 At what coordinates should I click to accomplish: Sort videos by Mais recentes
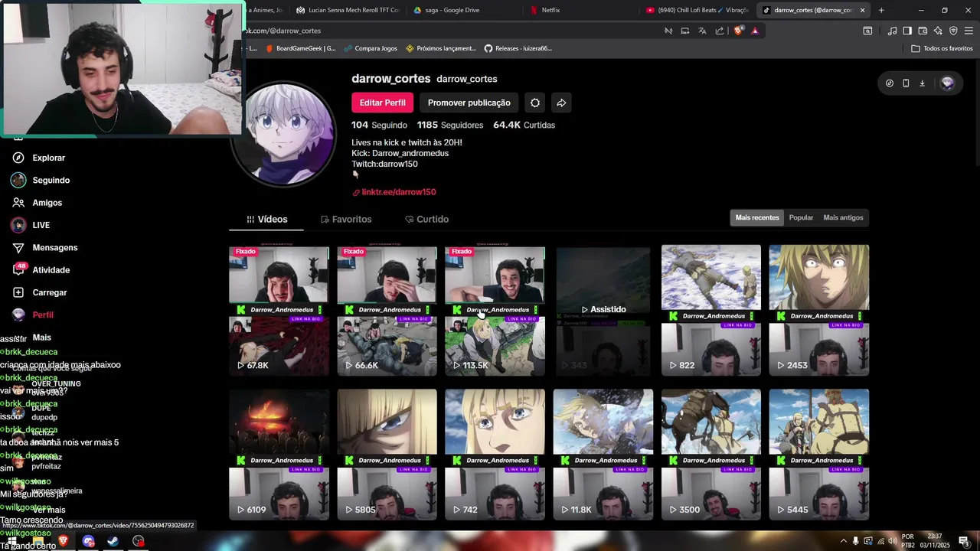(757, 217)
